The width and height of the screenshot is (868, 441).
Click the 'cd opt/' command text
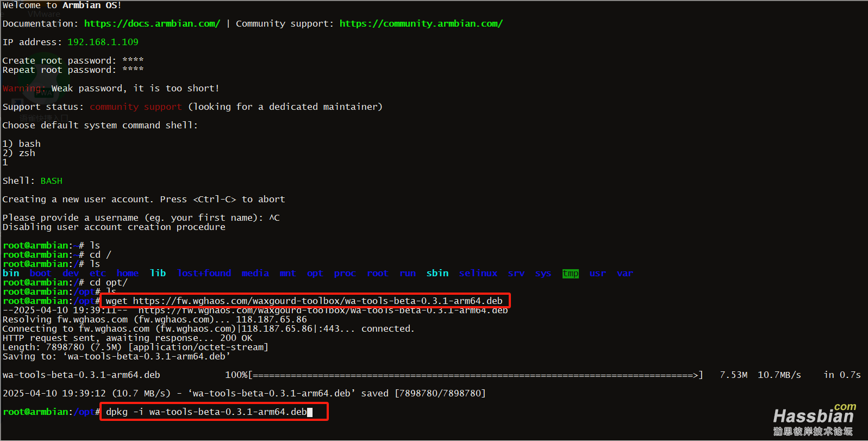tap(109, 282)
